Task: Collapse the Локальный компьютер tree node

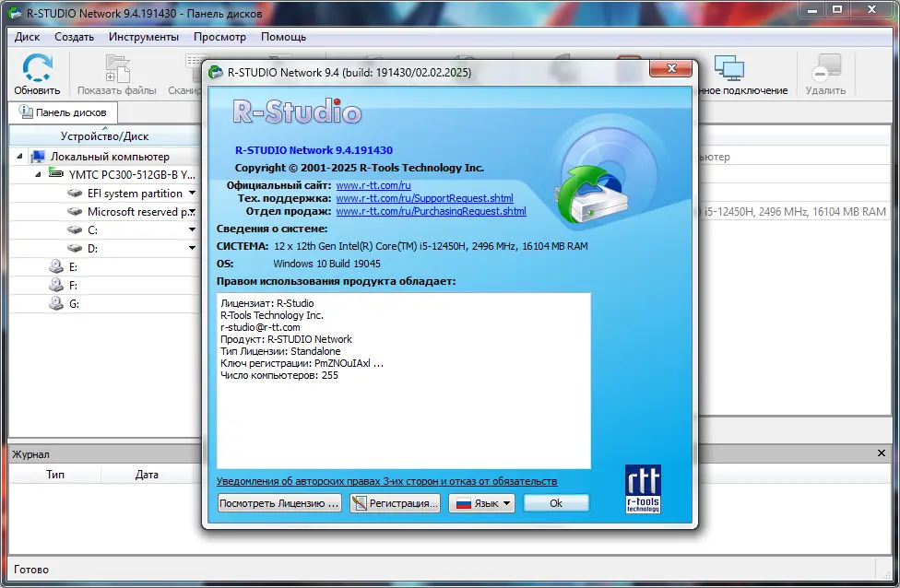Action: 19,156
